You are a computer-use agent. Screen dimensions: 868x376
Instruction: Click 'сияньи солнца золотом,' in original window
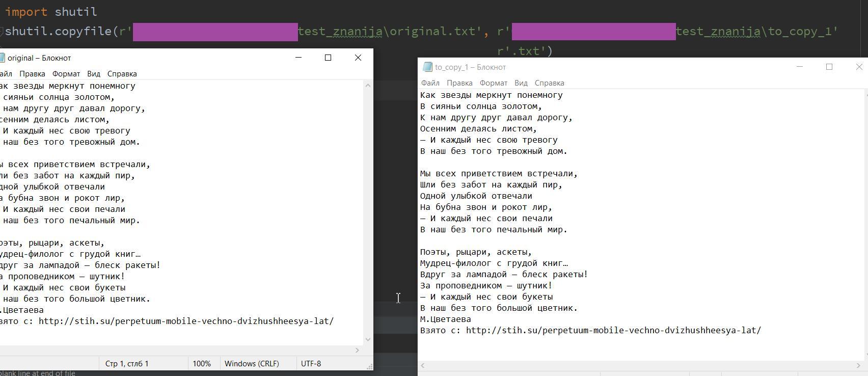(59, 97)
